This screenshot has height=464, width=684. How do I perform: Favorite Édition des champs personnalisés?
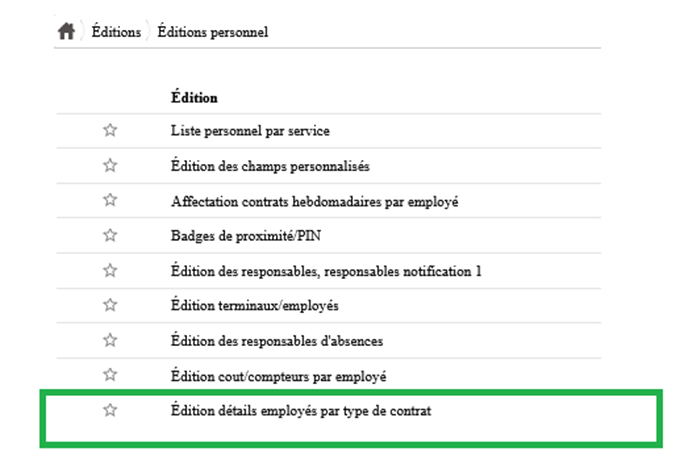111,165
